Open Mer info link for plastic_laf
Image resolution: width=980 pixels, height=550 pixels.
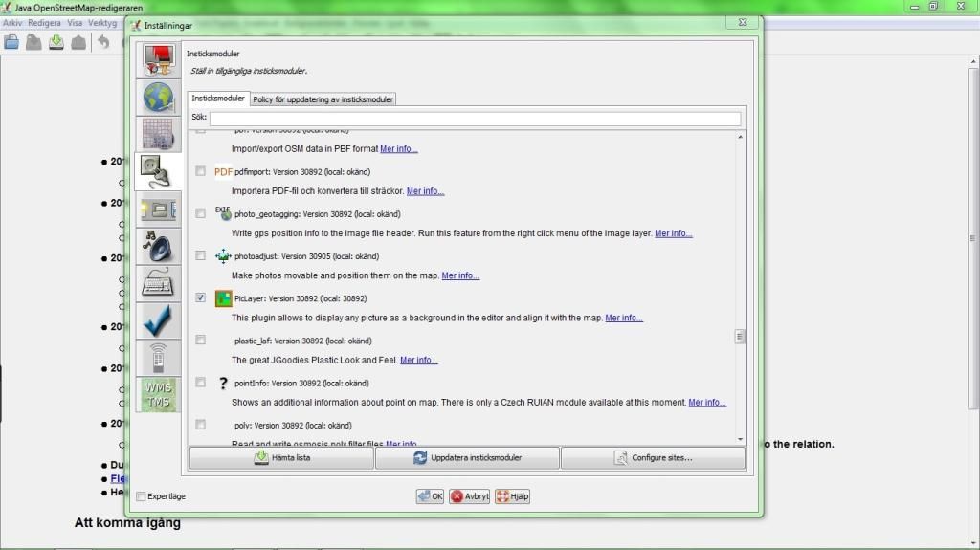[x=419, y=360]
